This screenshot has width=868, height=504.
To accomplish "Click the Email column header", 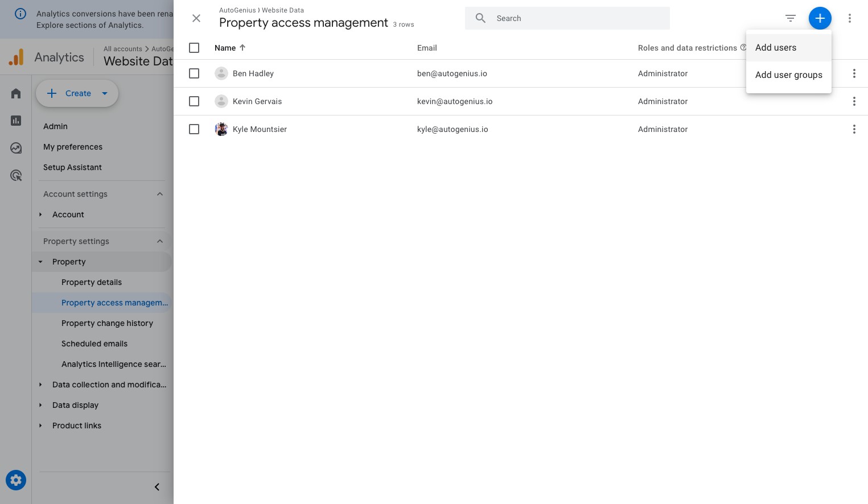I will click(x=427, y=48).
